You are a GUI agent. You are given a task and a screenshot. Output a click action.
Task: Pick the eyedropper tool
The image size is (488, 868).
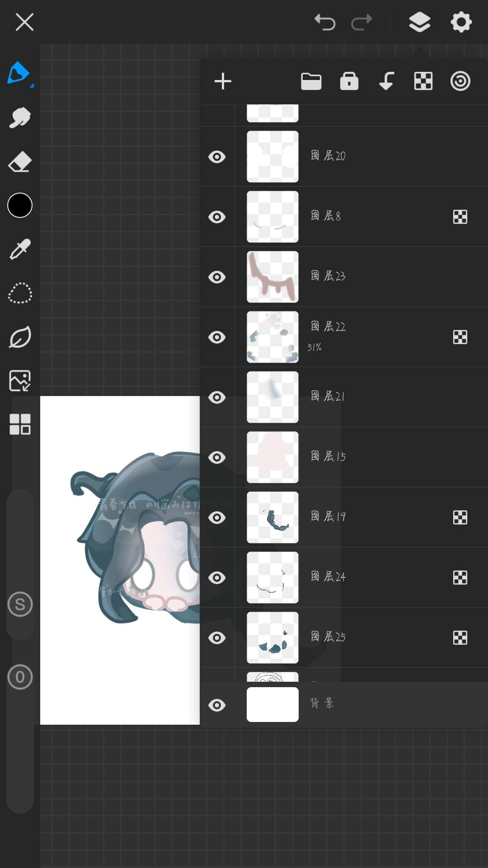20,249
